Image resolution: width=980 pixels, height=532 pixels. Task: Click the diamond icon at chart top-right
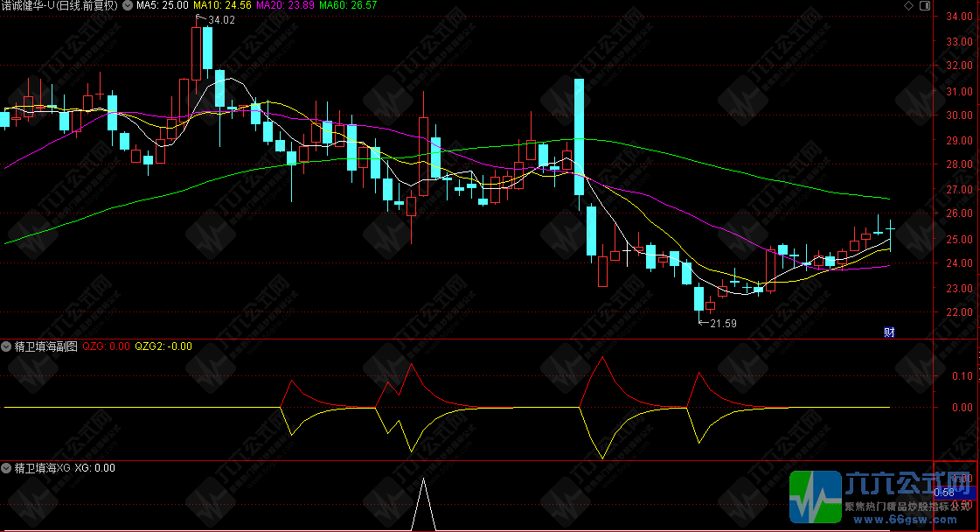(x=908, y=5)
